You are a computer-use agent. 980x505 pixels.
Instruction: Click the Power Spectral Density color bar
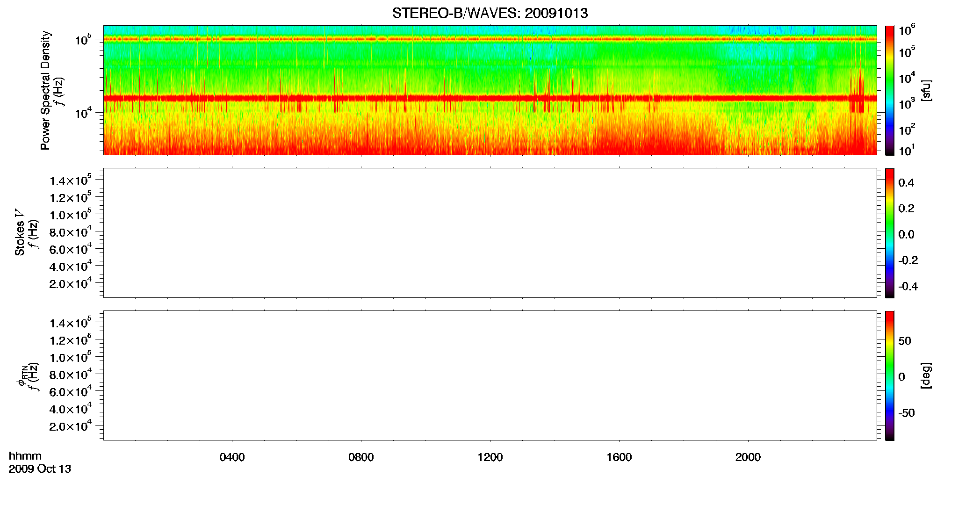click(890, 90)
